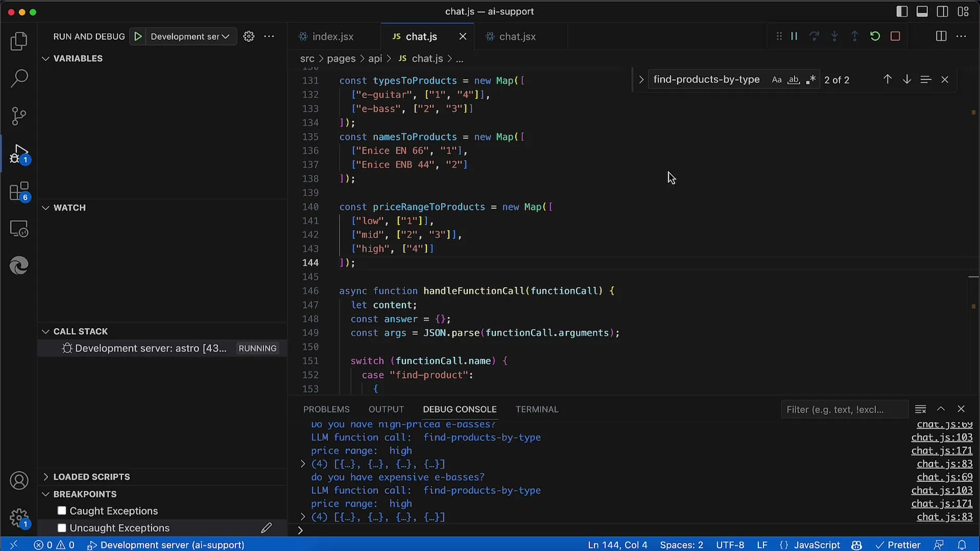Viewport: 980px width, 551px height.
Task: Select Development server astro call stack entry
Action: point(162,349)
